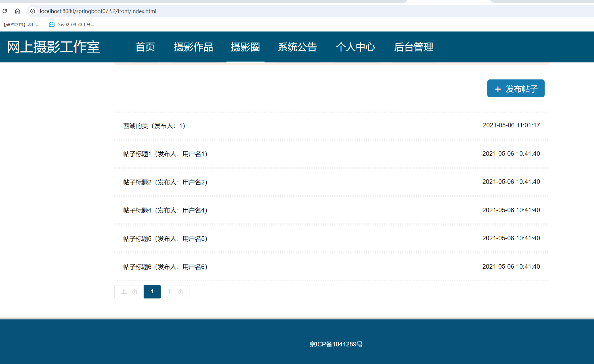The image size is (594, 364).
Task: Click the YouTube icon on Day02-09 bookmark
Action: (51, 24)
